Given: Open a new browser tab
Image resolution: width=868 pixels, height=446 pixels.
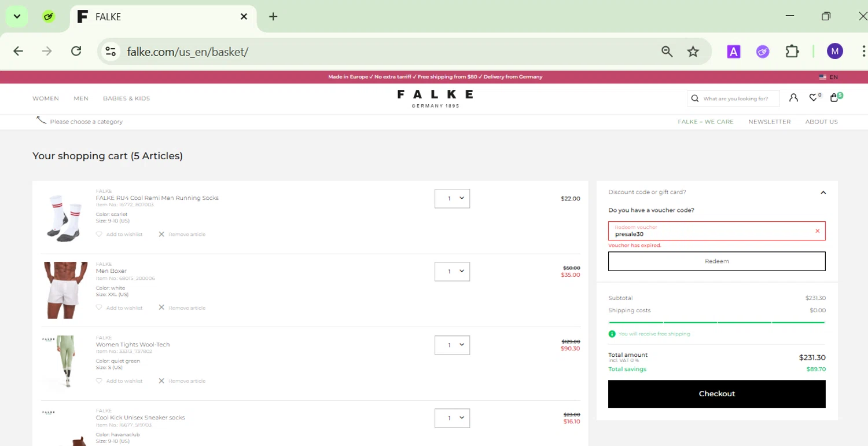Looking at the screenshot, I should pyautogui.click(x=273, y=17).
